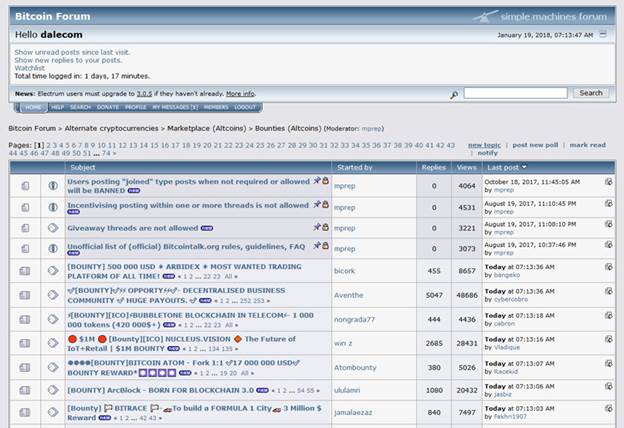This screenshot has height=428, width=624.
Task: Go to page 2 of topics
Action: pyautogui.click(x=49, y=145)
